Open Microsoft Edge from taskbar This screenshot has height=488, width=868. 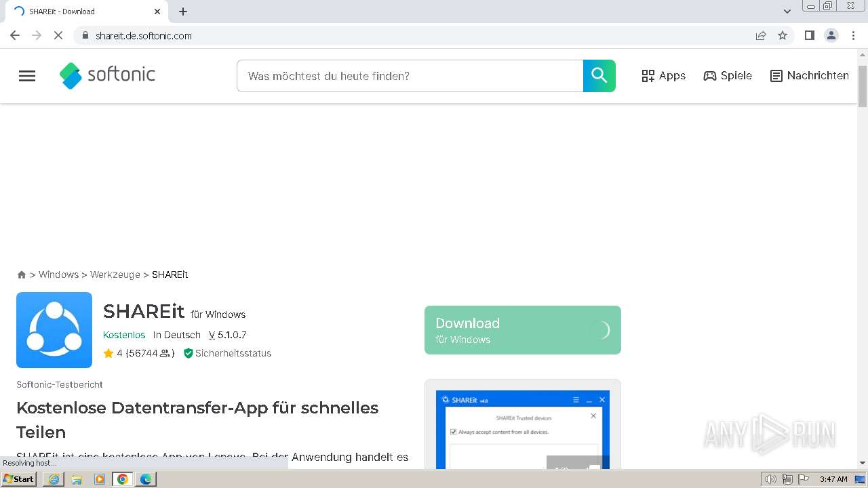(146, 479)
